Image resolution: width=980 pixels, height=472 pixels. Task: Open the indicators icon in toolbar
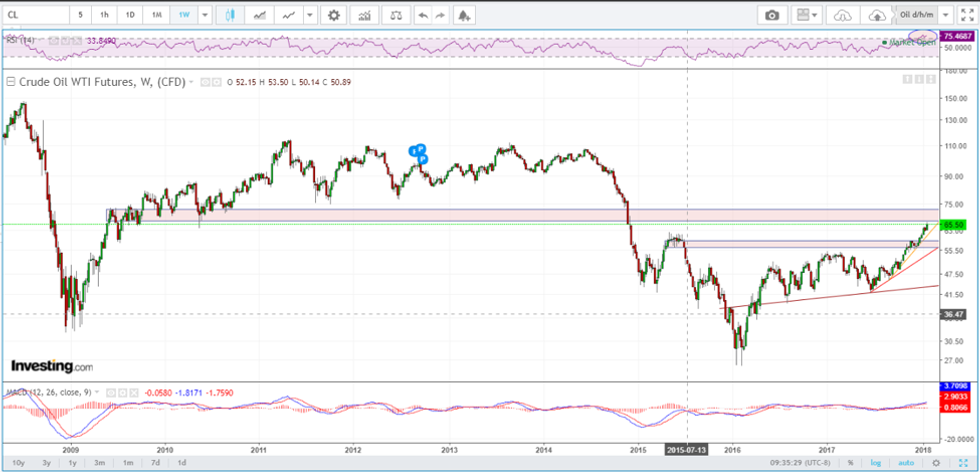pyautogui.click(x=364, y=15)
